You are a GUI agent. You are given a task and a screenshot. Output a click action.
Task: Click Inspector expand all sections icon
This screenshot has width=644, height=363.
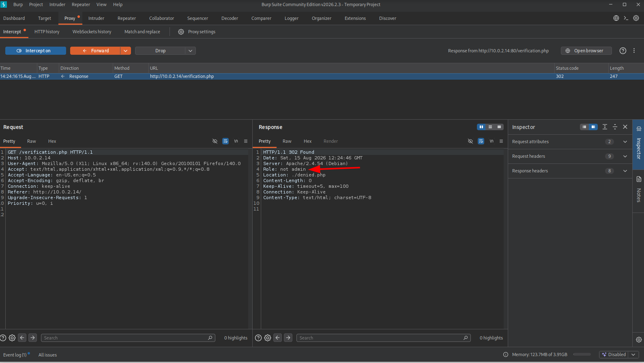pos(605,127)
